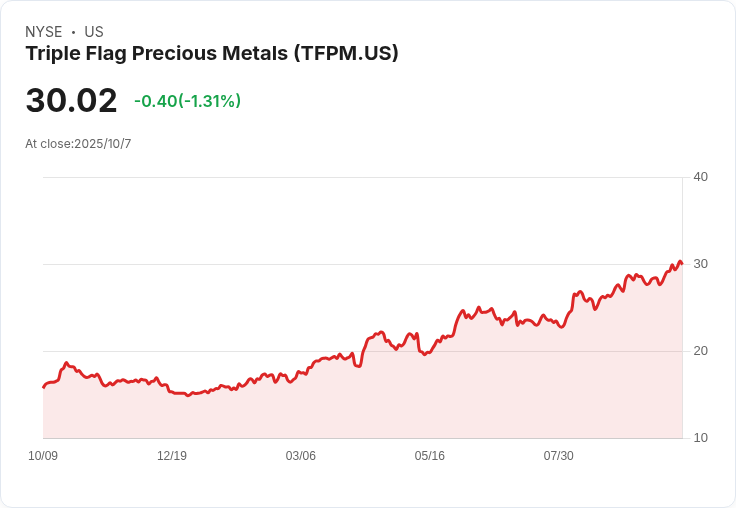Viewport: 736px width, 508px height.
Task: Open the Triple Flag Precious Metals title
Action: coord(212,54)
